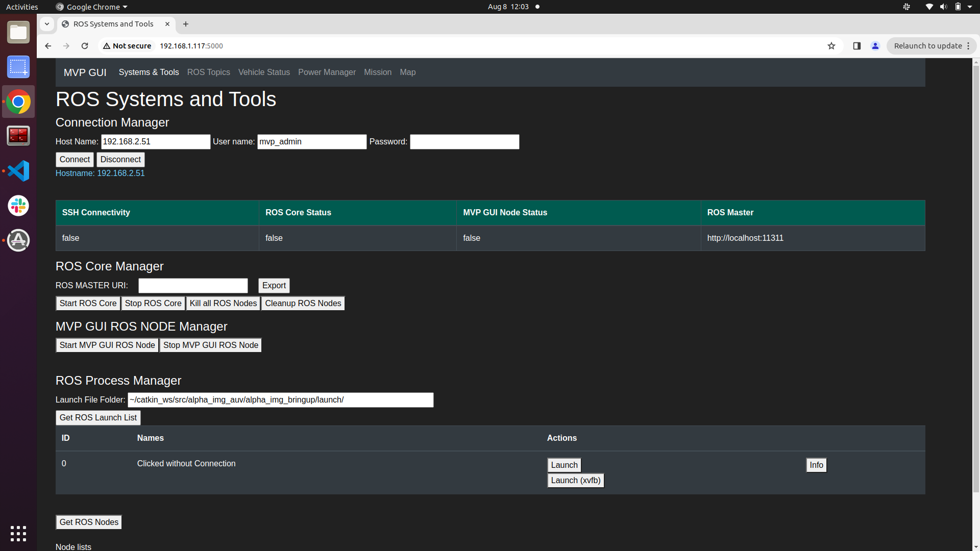Viewport: 980px width, 551px height.
Task: Open new browser tab
Action: point(186,24)
